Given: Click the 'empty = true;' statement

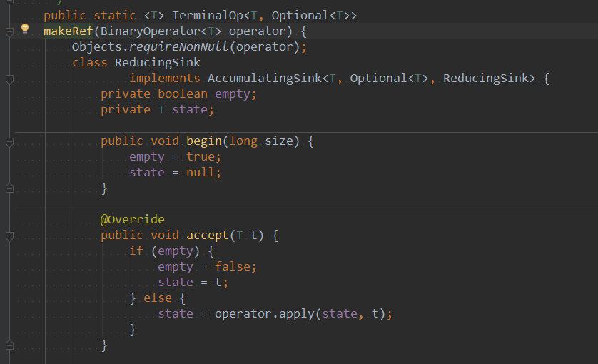Looking at the screenshot, I should pos(175,157).
